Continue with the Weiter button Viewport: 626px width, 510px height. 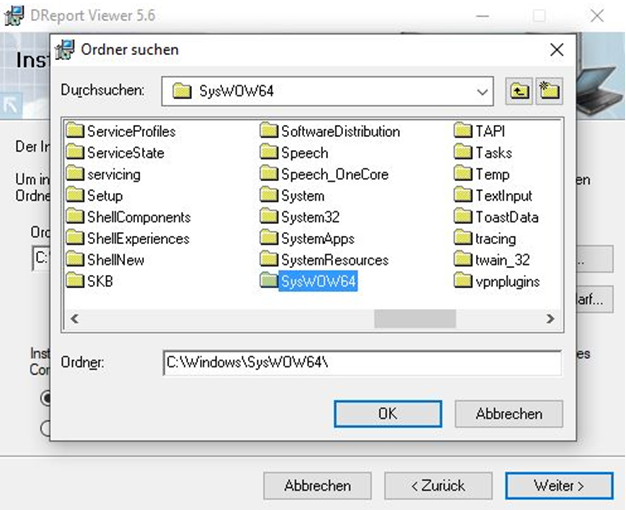tap(559, 486)
